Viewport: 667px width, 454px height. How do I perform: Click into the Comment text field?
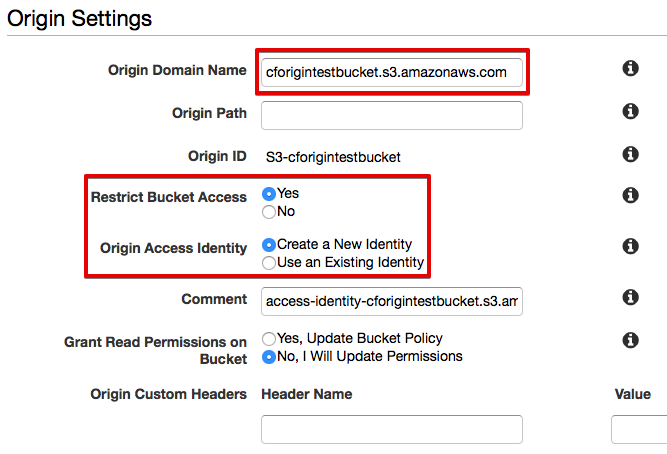point(392,301)
